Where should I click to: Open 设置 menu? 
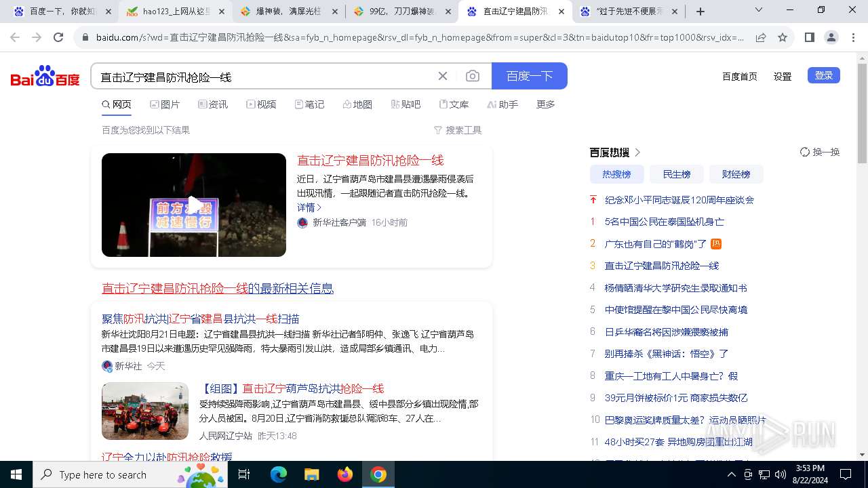coord(783,77)
